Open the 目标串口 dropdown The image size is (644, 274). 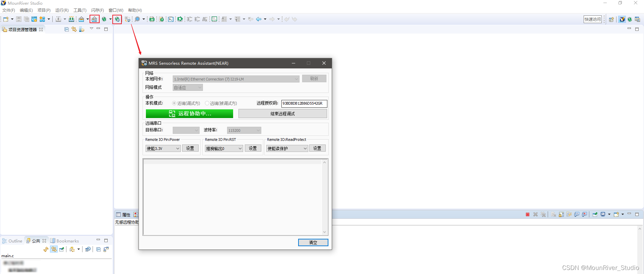point(186,130)
